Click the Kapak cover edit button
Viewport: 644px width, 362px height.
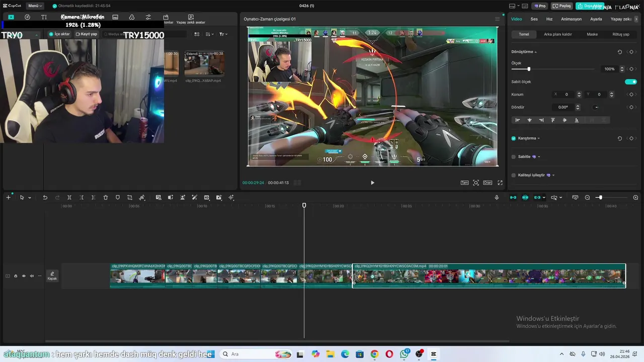(52, 276)
